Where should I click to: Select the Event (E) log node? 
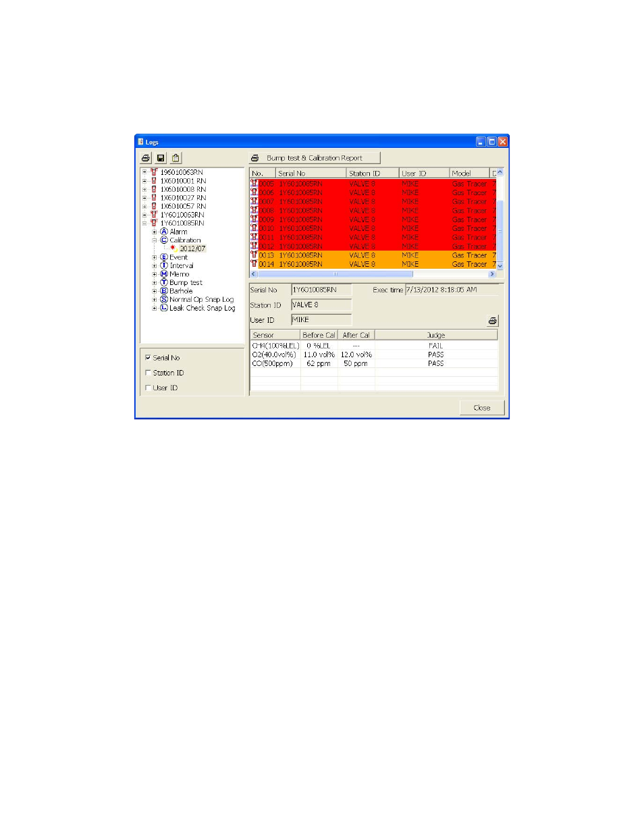pyautogui.click(x=178, y=257)
